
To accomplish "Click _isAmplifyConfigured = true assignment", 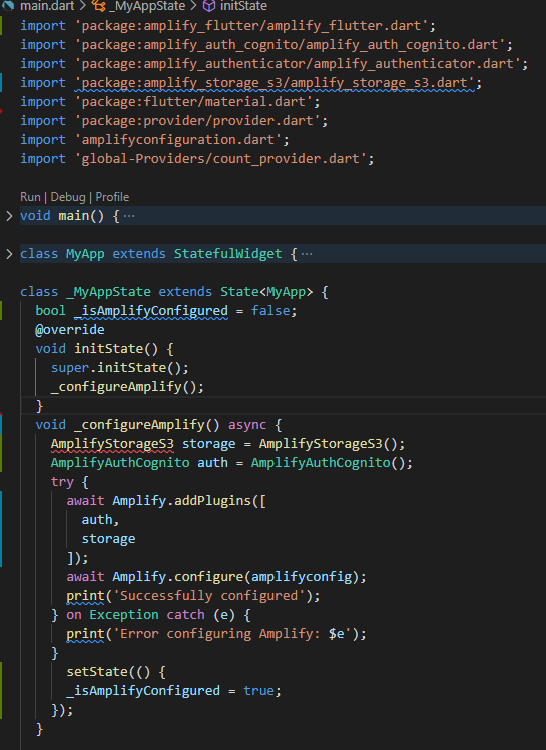I will 174,691.
